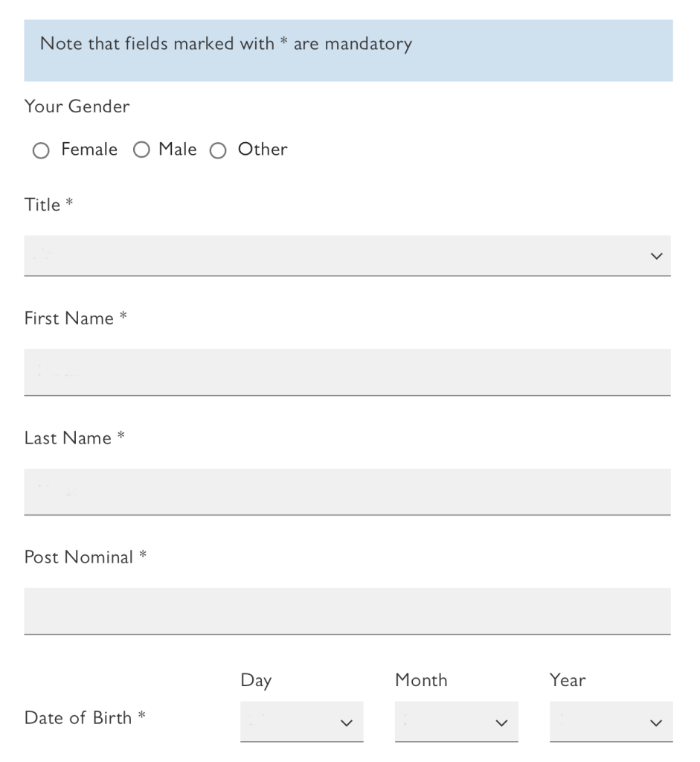Click the mandatory fields notice banner
700x762 pixels.
[x=348, y=50]
